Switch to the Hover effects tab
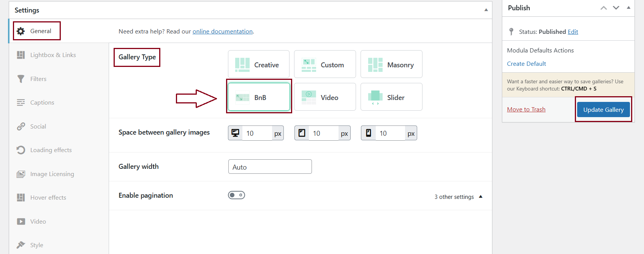This screenshot has width=644, height=254. (48, 198)
